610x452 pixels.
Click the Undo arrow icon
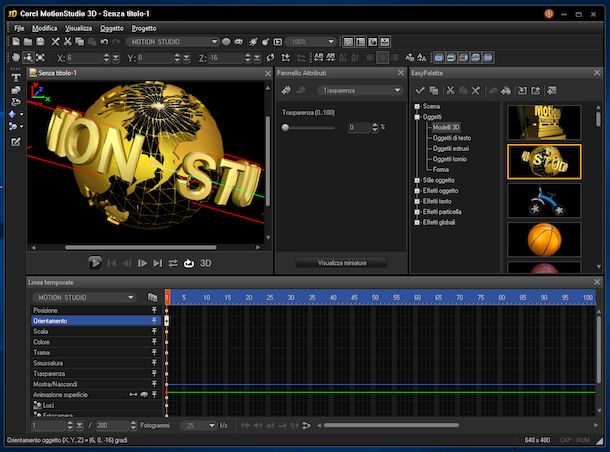pyautogui.click(x=104, y=42)
